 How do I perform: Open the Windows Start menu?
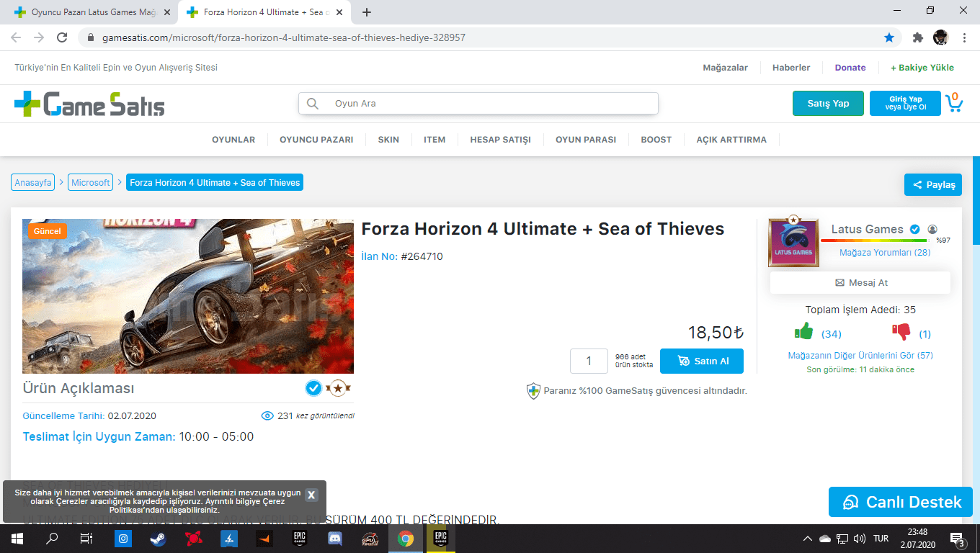pos(17,539)
